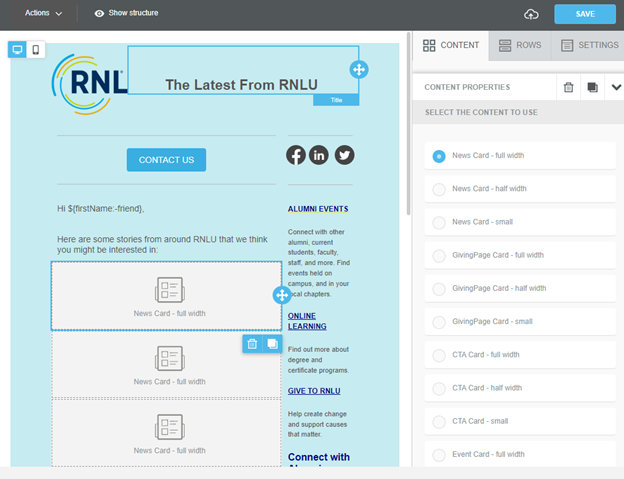Select the title text 'The Latest From RNLU'

(242, 85)
